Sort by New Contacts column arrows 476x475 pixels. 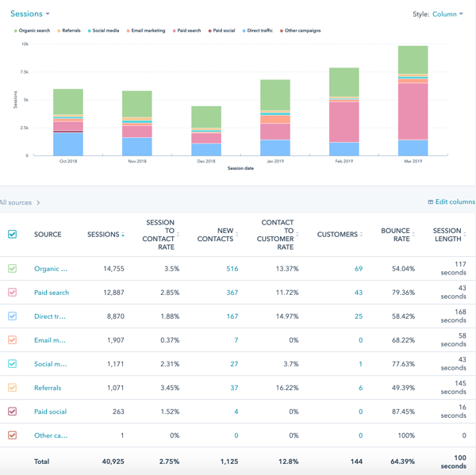[237, 235]
